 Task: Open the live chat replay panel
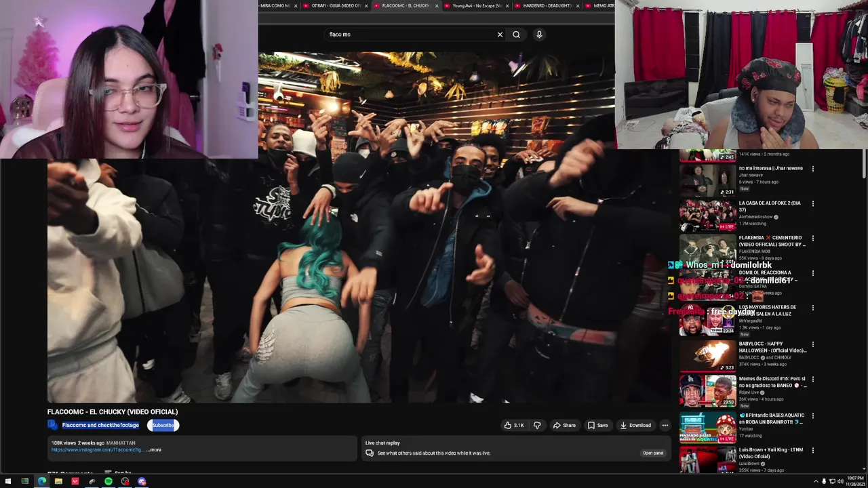click(653, 453)
